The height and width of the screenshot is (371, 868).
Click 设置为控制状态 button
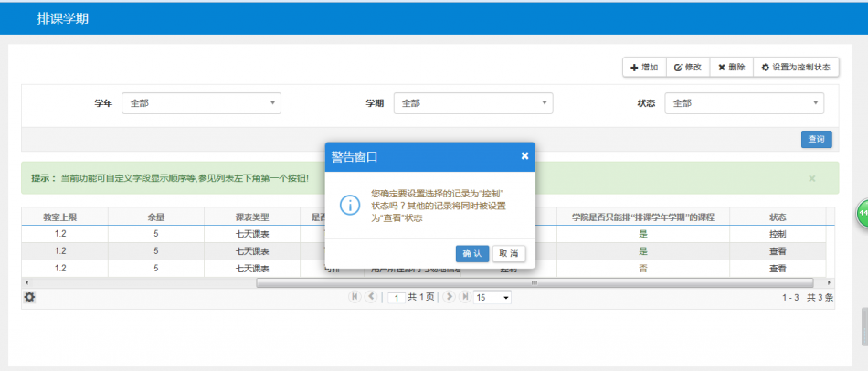(796, 67)
